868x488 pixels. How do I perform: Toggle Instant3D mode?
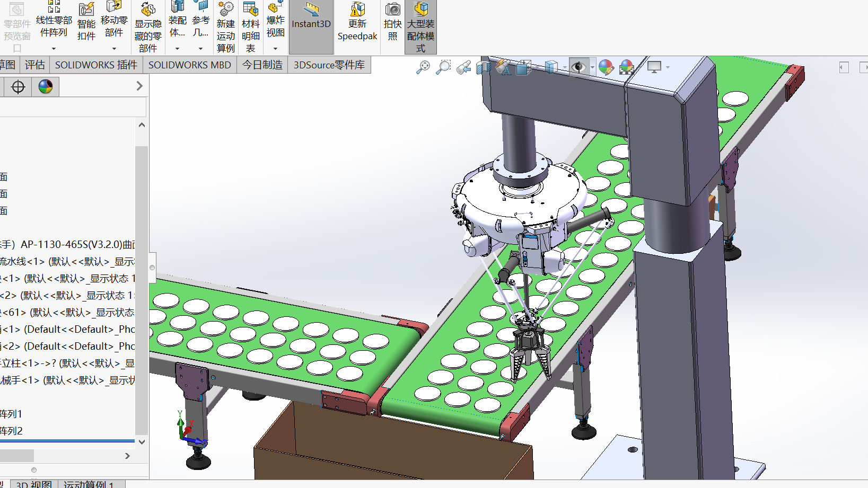311,26
